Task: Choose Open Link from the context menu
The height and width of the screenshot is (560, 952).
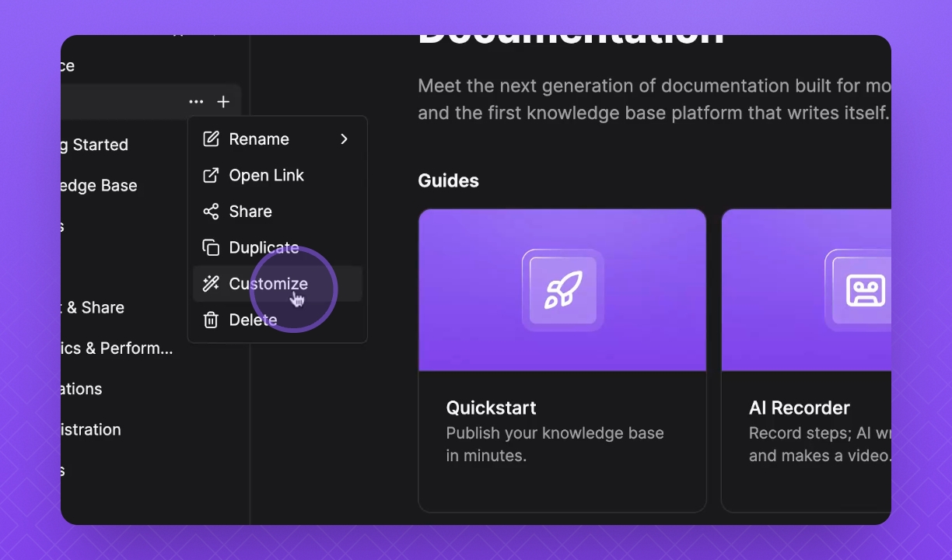Action: (x=278, y=176)
